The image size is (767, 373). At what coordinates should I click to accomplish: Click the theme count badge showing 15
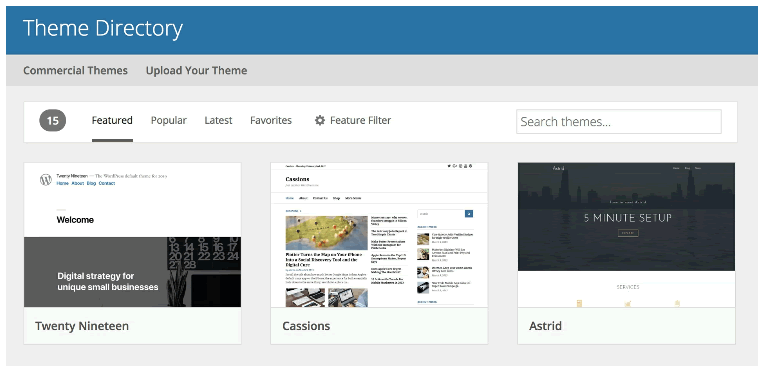(x=52, y=121)
